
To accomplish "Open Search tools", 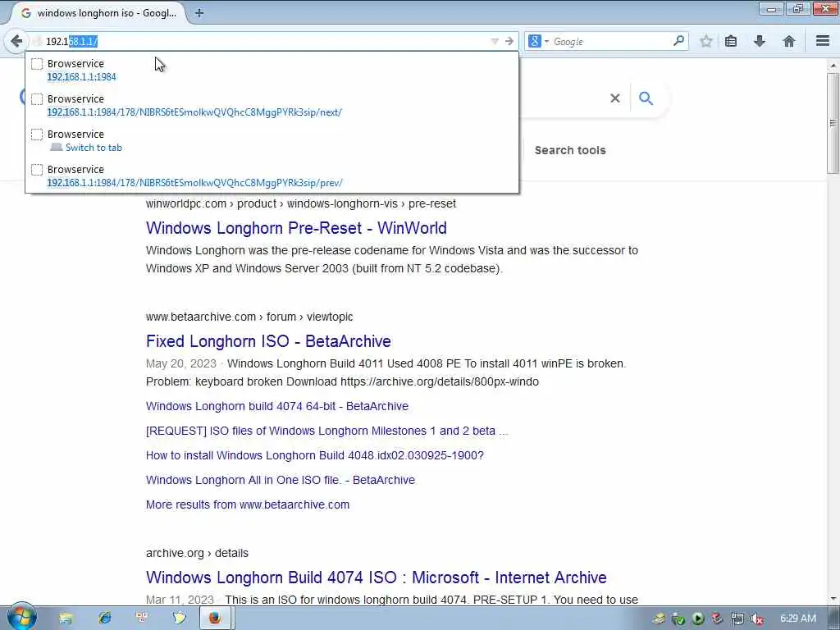I will pos(570,150).
